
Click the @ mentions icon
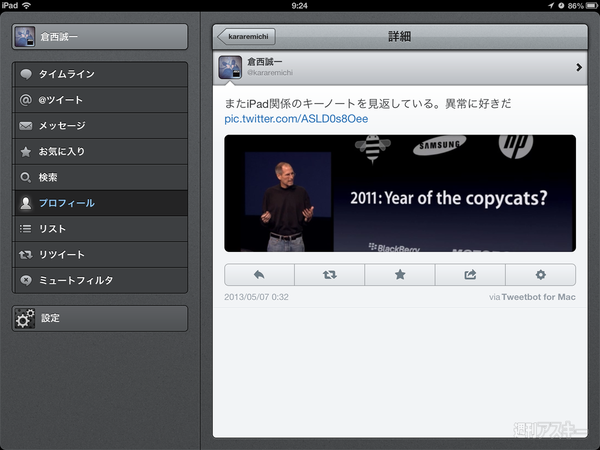(x=26, y=100)
